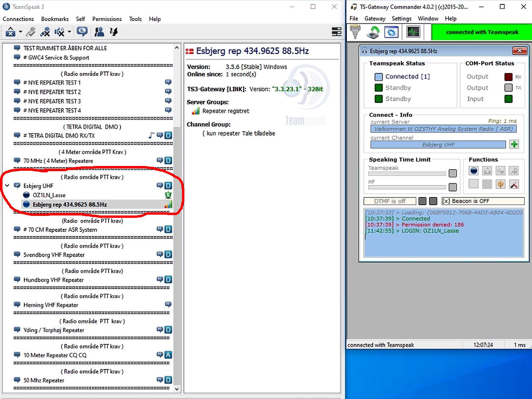
Task: Toggle the away status toolbar icon
Action: [x=31, y=32]
